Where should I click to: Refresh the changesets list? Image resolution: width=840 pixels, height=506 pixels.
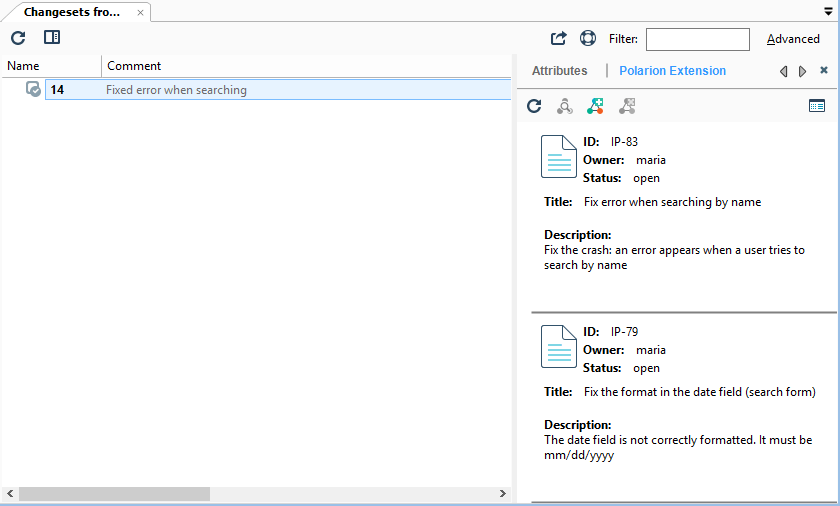tap(18, 38)
